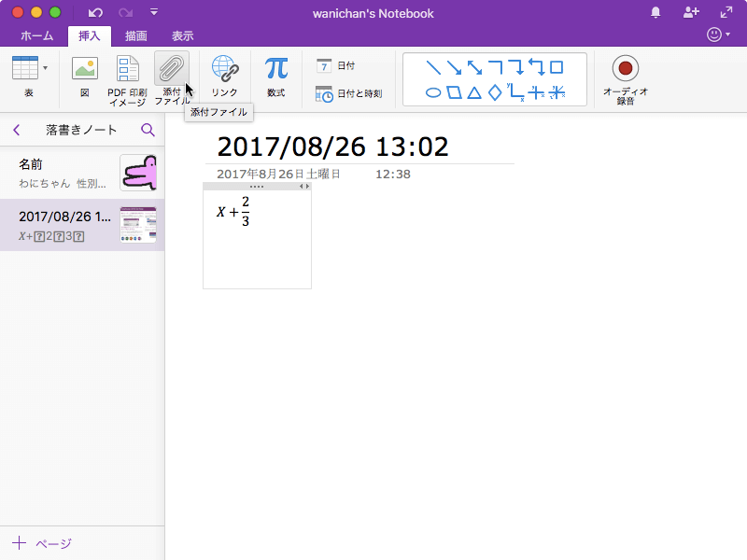Switch to the 描画 tab
This screenshot has height=560, width=747.
[136, 36]
